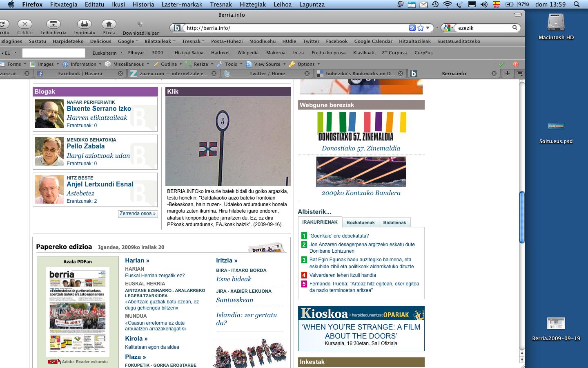Click the page vertical scrollbar thumb
The width and height of the screenshot is (588, 368).
(x=521, y=217)
